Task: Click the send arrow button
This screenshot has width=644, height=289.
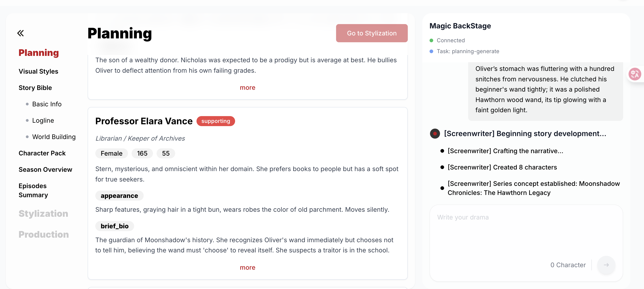Action: point(606,265)
